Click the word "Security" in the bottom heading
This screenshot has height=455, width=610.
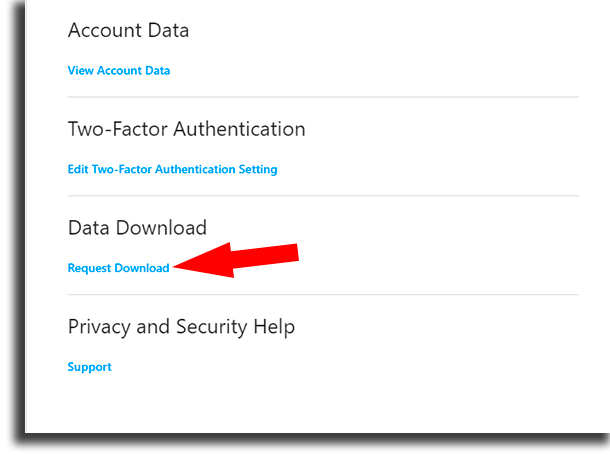tap(212, 327)
